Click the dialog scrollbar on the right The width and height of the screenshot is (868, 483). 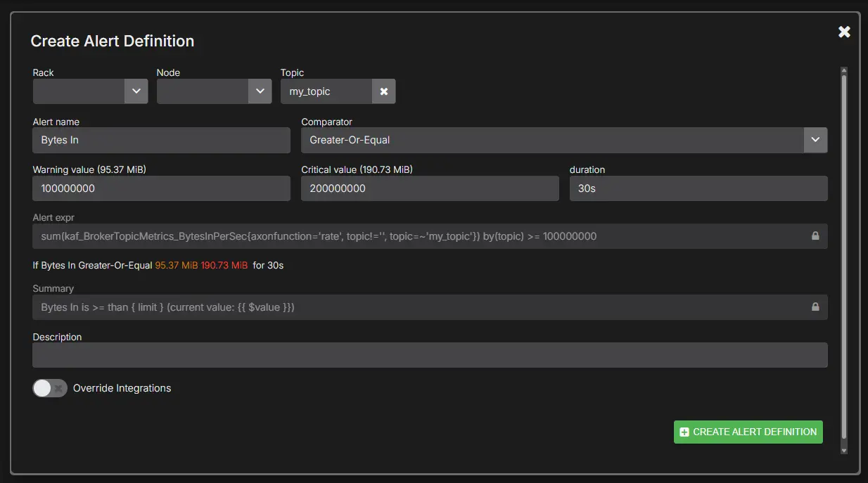[x=844, y=260]
